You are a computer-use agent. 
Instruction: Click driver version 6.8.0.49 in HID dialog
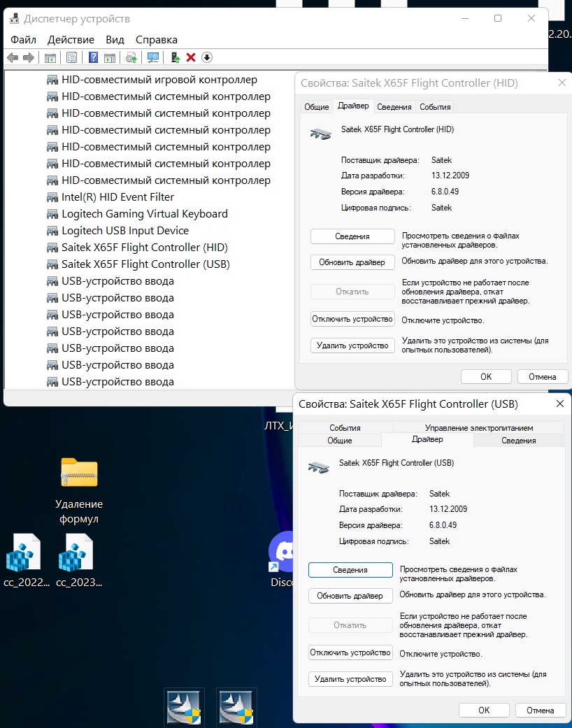pos(445,192)
